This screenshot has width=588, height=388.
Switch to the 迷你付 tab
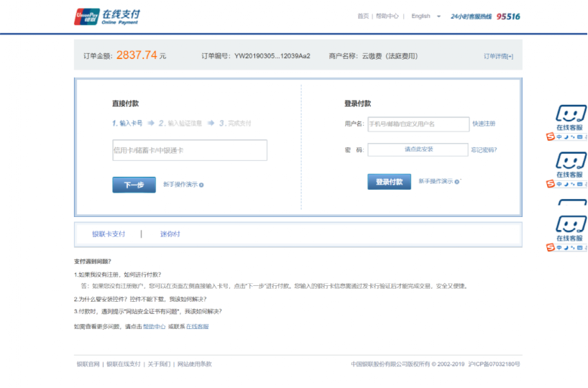click(x=170, y=234)
